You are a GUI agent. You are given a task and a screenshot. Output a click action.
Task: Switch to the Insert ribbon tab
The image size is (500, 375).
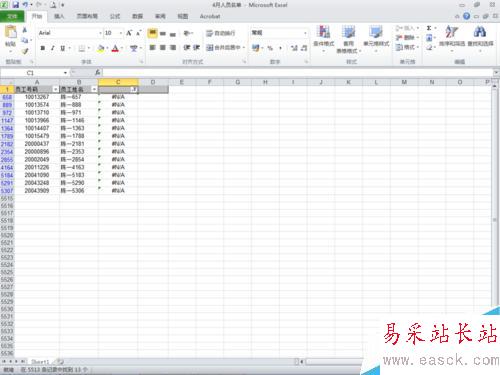pos(59,16)
